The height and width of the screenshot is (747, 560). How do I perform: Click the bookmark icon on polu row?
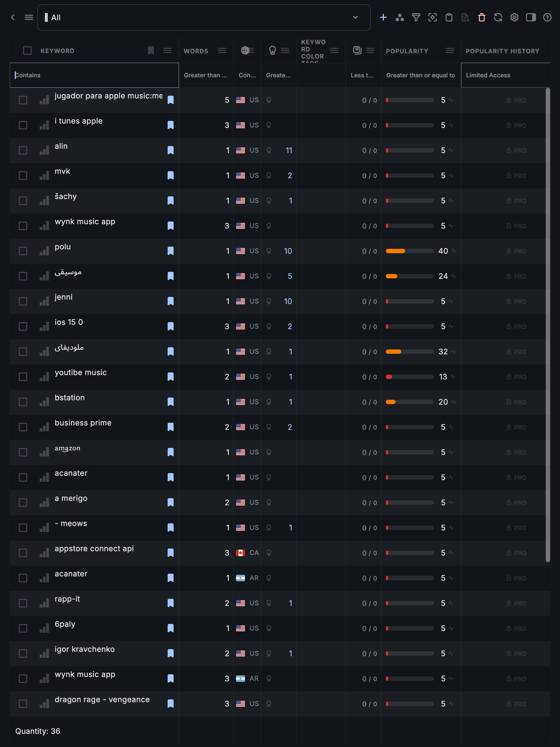pyautogui.click(x=171, y=251)
